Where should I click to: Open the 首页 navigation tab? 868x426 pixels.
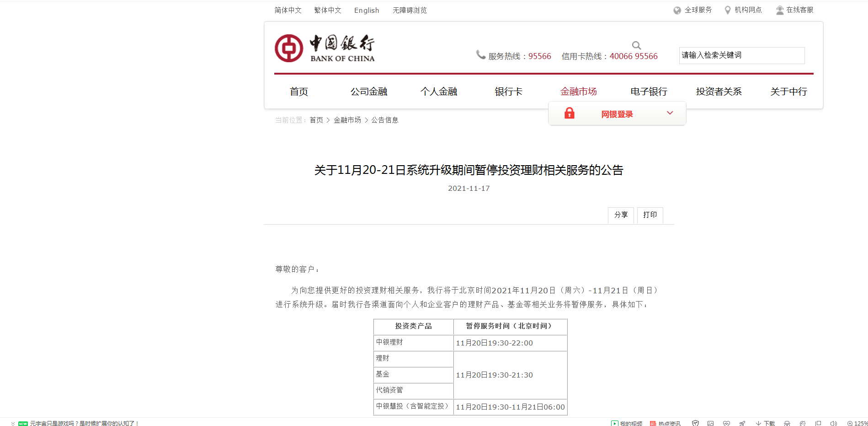point(299,92)
